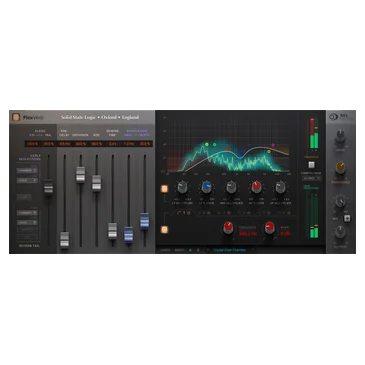365x365 pixels.
Task: Open the second Reverb Tail dropdown
Action: pos(27,222)
